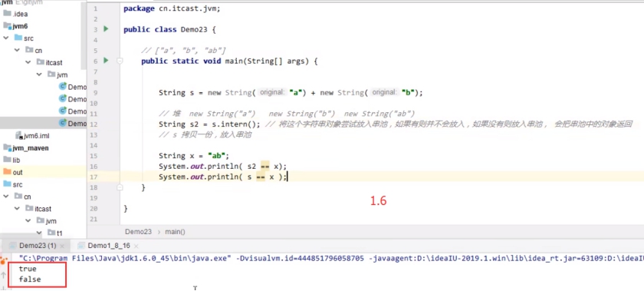
Task: Click 'System.out.println( s2 == x);'
Action: tap(223, 167)
